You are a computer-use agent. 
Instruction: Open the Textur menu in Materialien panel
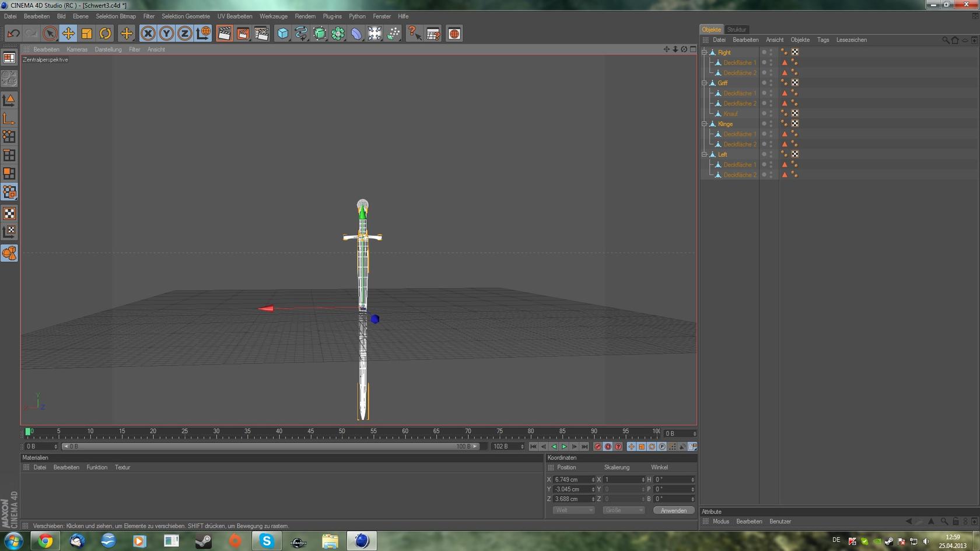pyautogui.click(x=122, y=467)
